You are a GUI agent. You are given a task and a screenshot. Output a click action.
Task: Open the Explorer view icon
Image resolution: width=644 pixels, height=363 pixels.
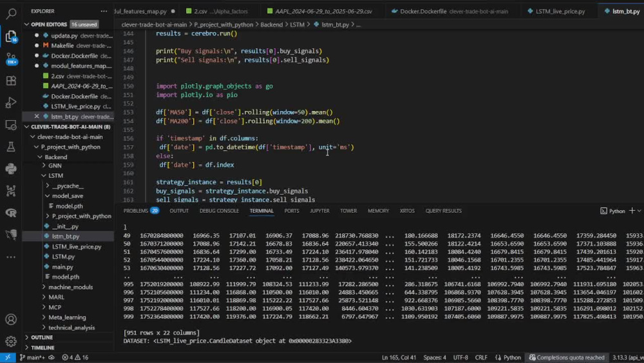click(11, 36)
